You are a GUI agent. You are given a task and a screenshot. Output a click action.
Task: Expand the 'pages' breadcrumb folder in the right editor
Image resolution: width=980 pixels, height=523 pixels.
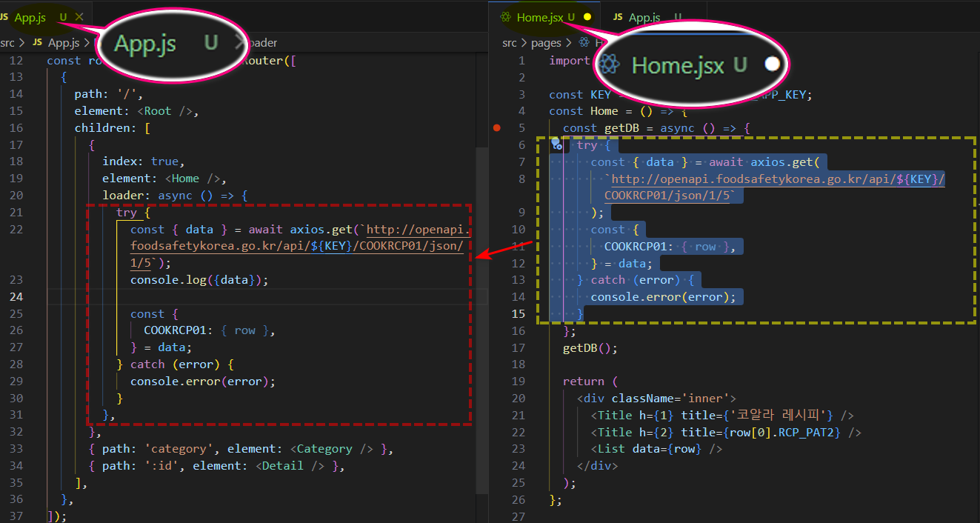[546, 43]
